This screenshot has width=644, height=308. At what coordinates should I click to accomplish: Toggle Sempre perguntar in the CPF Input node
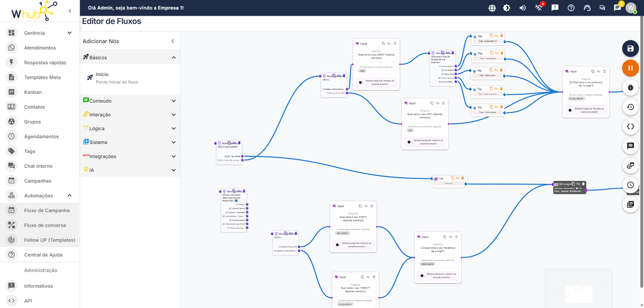click(x=409, y=142)
